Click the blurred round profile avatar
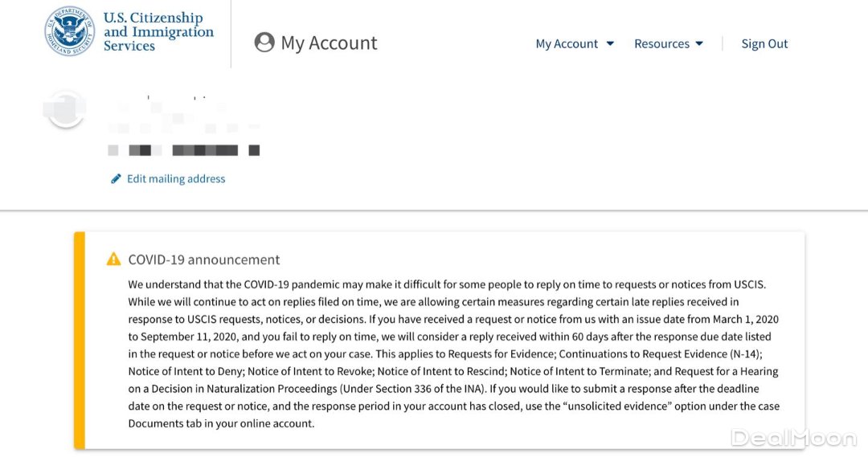Screen dimensions: 868x457 click(x=65, y=108)
